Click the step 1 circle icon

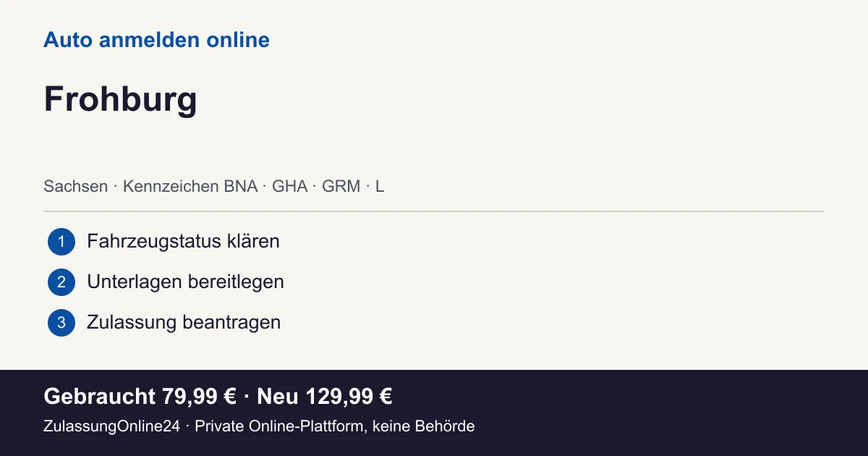[61, 242]
